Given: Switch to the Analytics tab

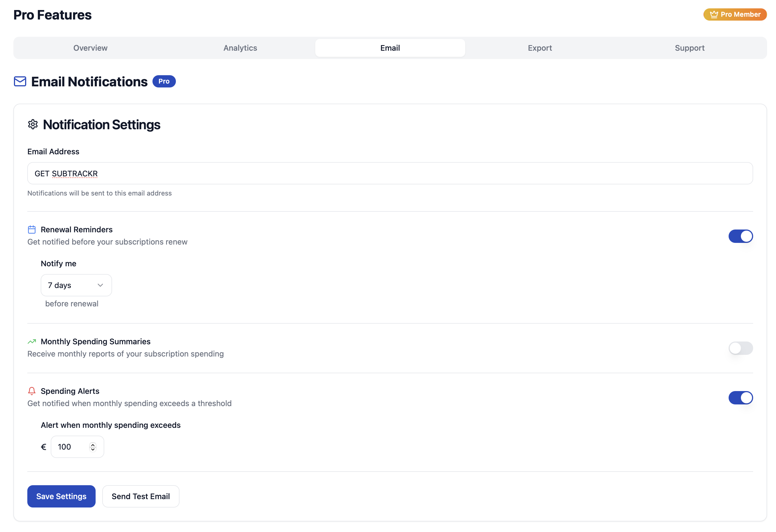Looking at the screenshot, I should pos(240,48).
